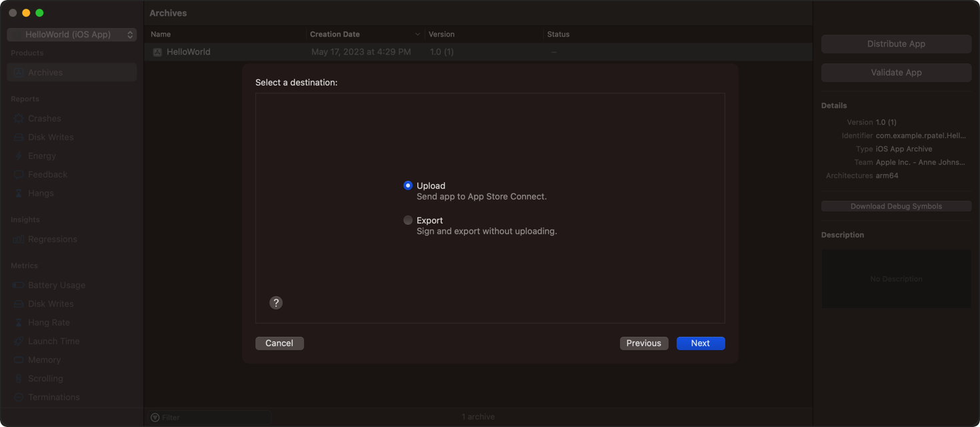Sort archives by the Name column header
Viewport: 980px width, 427px height.
click(161, 34)
